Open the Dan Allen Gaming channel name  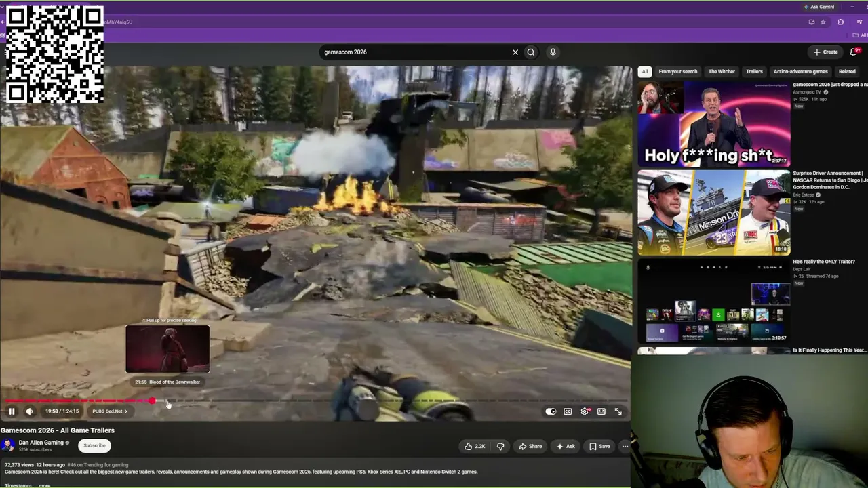click(x=41, y=443)
